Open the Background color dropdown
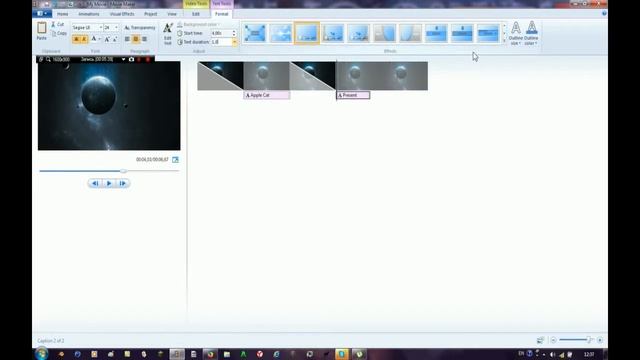 click(198, 24)
